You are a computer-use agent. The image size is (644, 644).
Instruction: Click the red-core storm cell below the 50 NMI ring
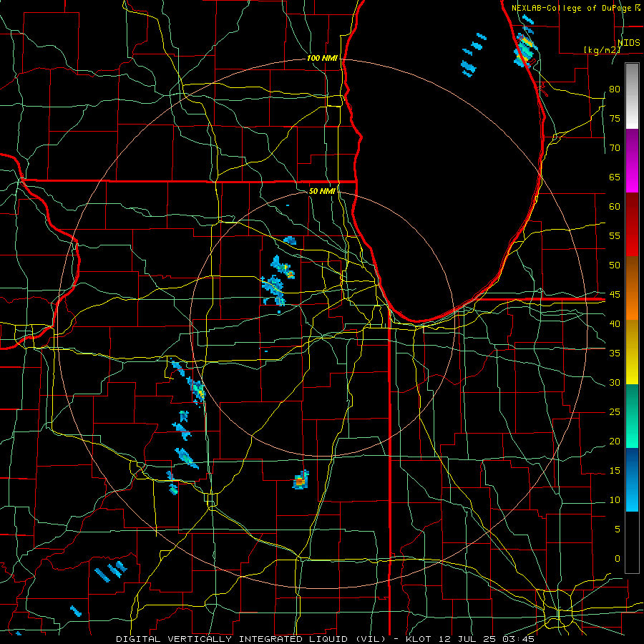[x=301, y=480]
